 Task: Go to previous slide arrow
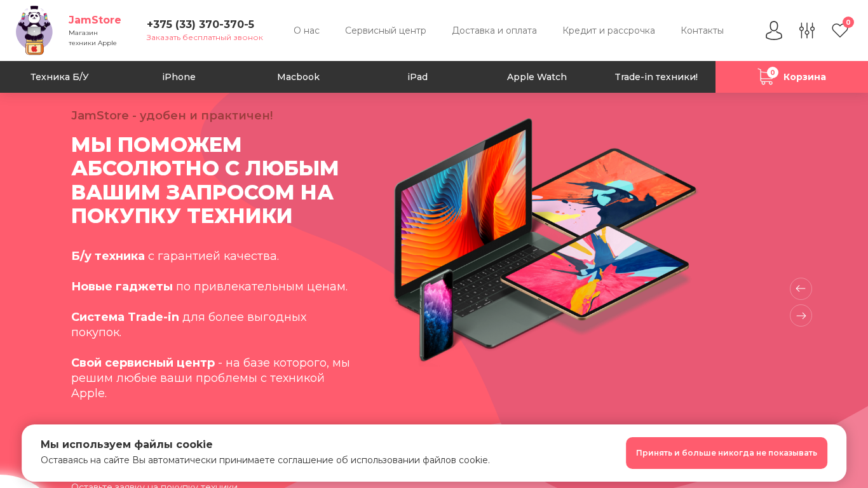coord(801,288)
